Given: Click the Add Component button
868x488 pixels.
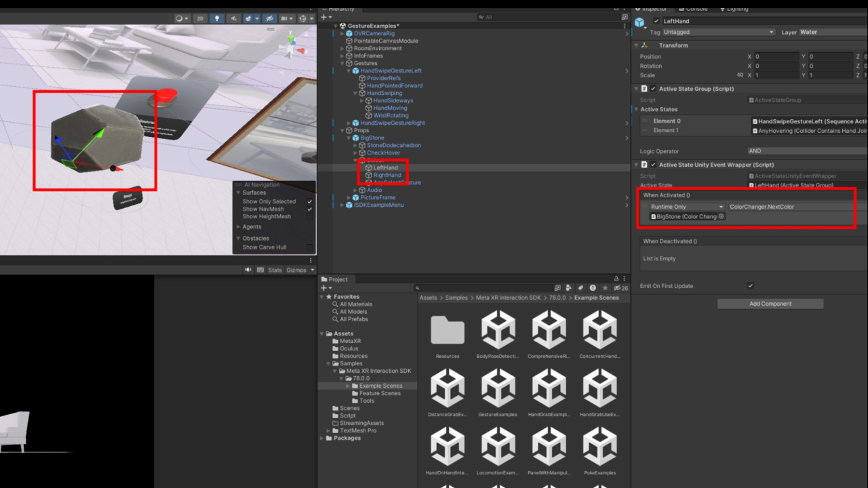Looking at the screenshot, I should point(770,304).
